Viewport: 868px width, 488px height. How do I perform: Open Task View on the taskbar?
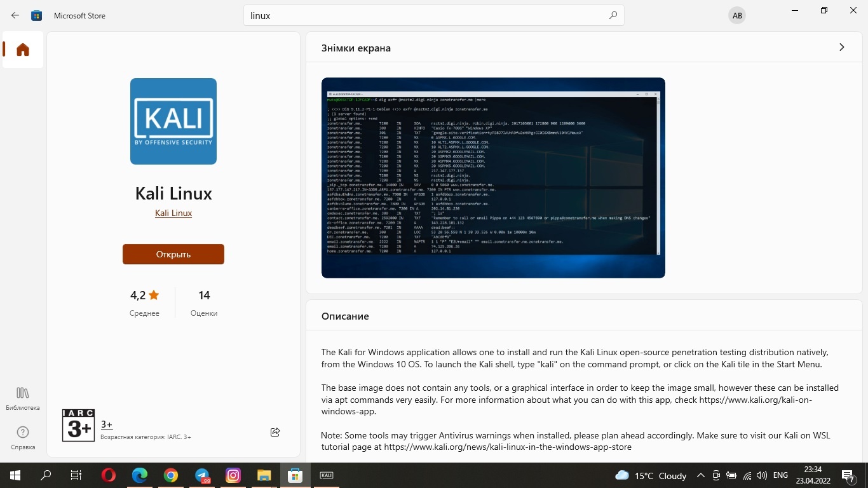76,475
